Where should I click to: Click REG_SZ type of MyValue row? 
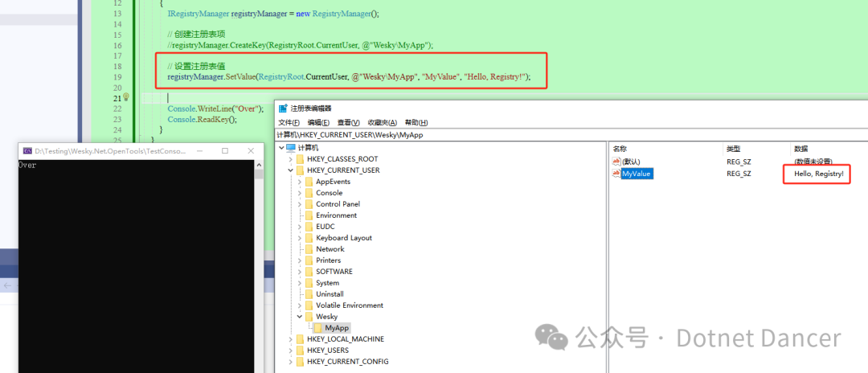click(x=739, y=174)
